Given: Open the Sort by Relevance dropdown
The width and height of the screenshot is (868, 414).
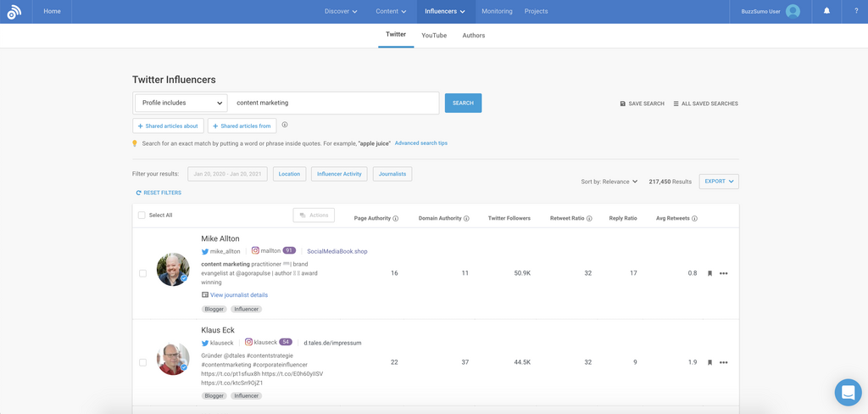Looking at the screenshot, I should coord(609,182).
